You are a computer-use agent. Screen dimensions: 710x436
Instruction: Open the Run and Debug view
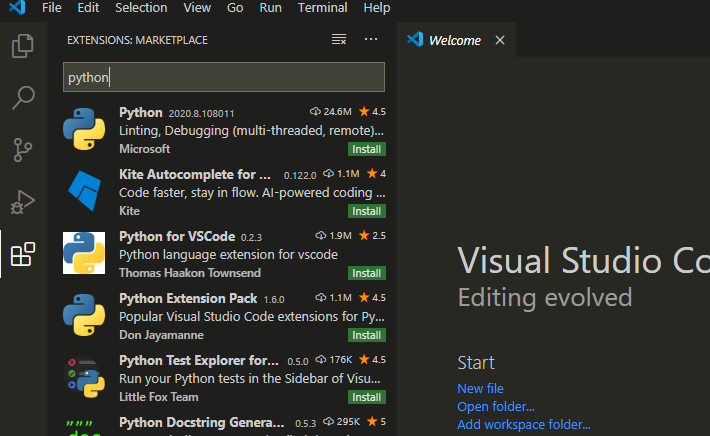coord(22,202)
